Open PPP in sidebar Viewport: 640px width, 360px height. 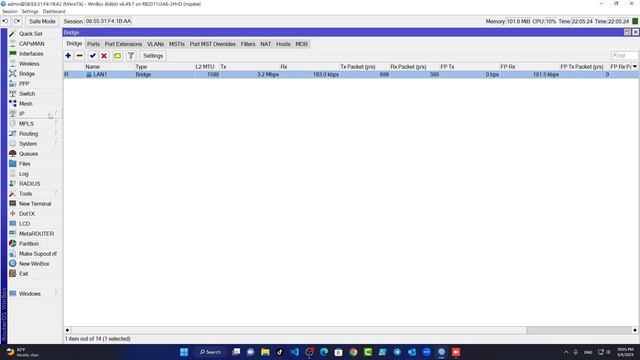(24, 84)
